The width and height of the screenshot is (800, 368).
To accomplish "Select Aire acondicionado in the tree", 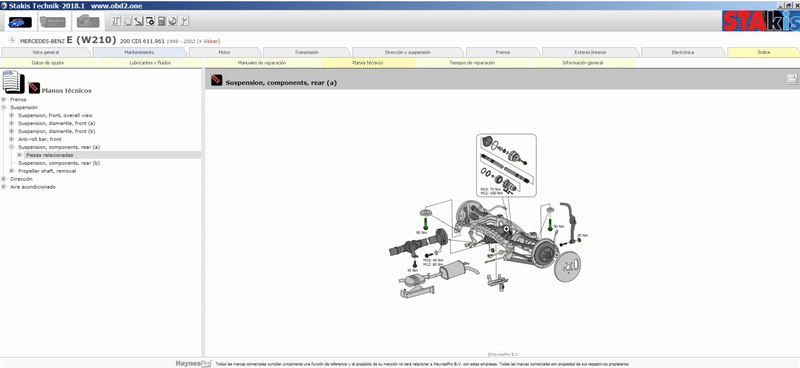I will point(33,187).
